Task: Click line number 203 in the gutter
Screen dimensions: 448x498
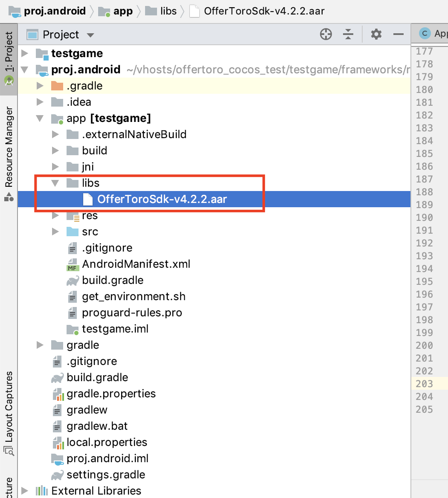Action: point(424,384)
